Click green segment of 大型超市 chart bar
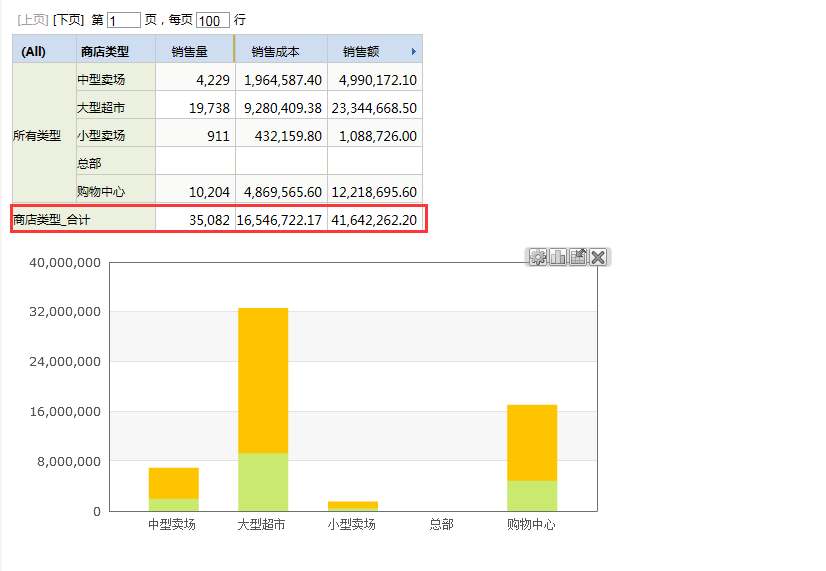This screenshot has height=571, width=826. (x=263, y=482)
